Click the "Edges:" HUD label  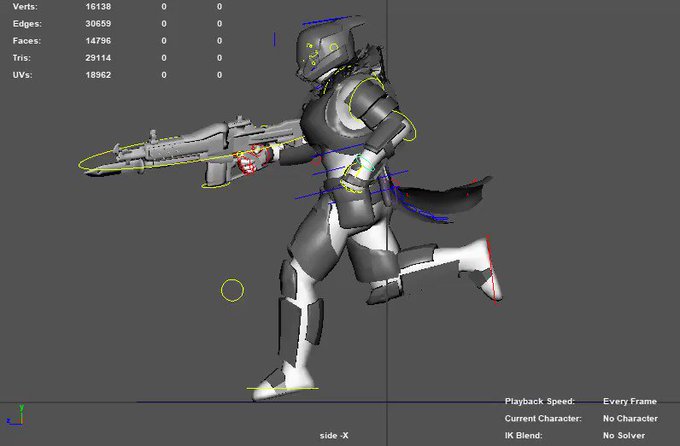[x=27, y=24]
